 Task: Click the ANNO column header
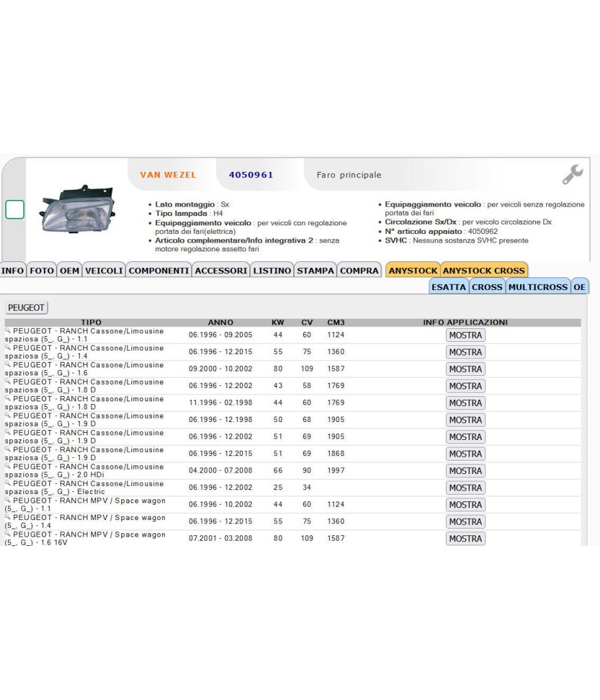pos(221,322)
